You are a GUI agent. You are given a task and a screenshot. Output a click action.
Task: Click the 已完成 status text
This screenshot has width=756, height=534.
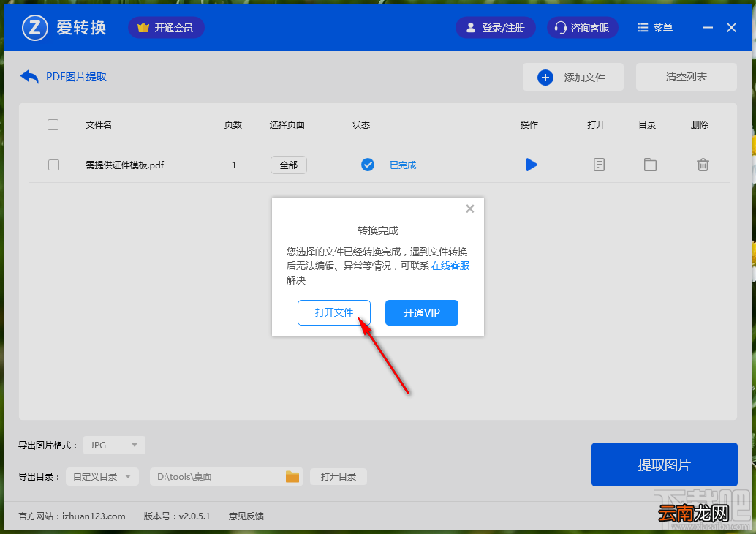[403, 165]
